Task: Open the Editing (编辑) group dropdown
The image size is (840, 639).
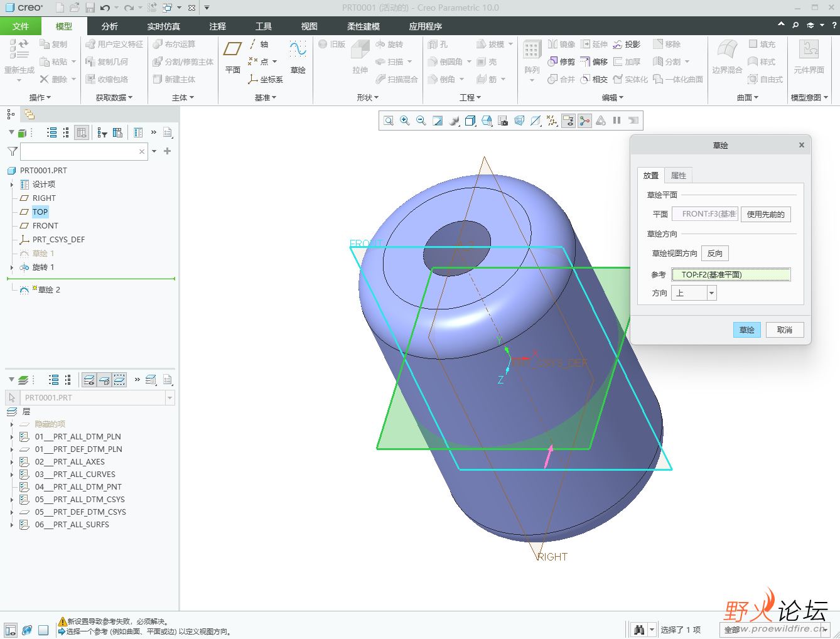Action: click(613, 98)
